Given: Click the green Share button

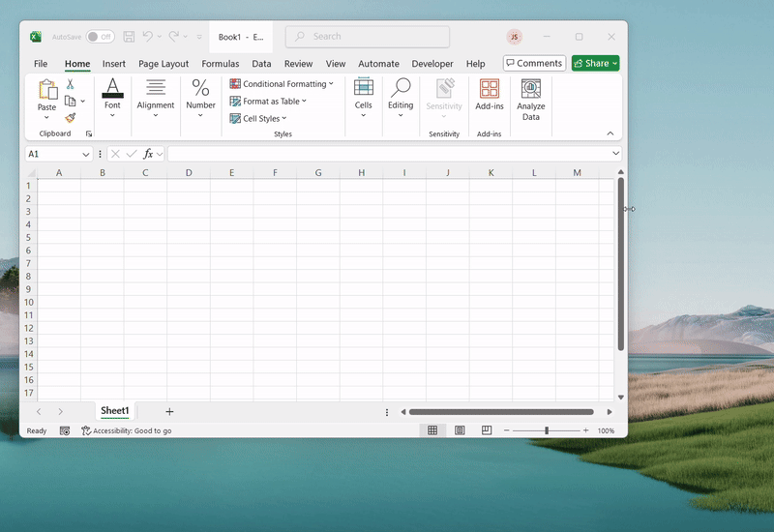Looking at the screenshot, I should [595, 63].
